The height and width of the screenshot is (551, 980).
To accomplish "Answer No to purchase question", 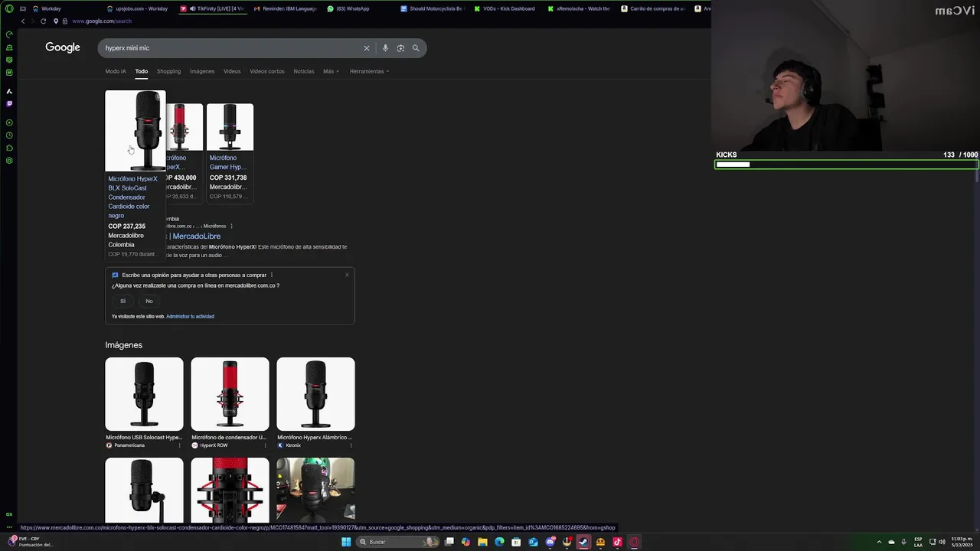I will [x=149, y=301].
